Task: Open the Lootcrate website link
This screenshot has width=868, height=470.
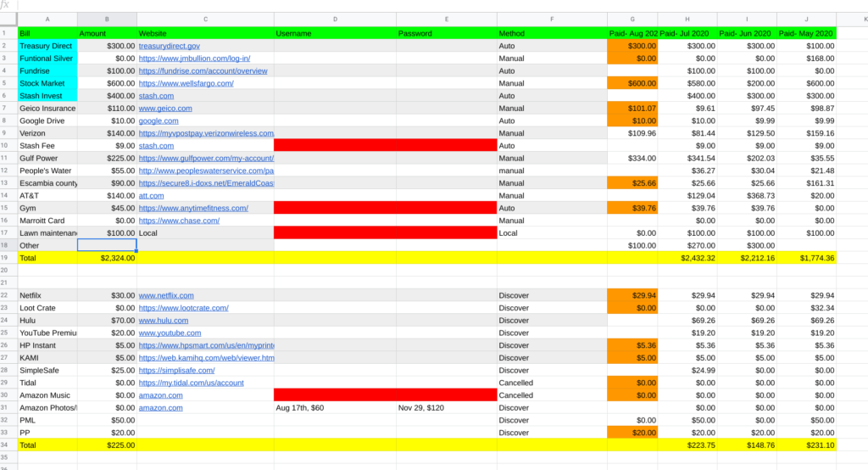Action: tap(183, 308)
